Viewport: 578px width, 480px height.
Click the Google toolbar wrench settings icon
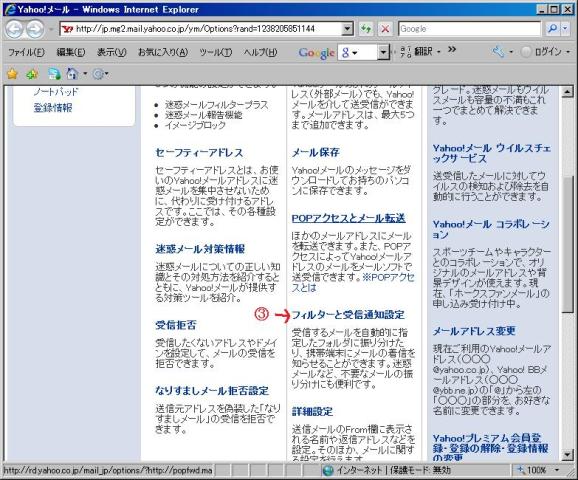(x=498, y=52)
